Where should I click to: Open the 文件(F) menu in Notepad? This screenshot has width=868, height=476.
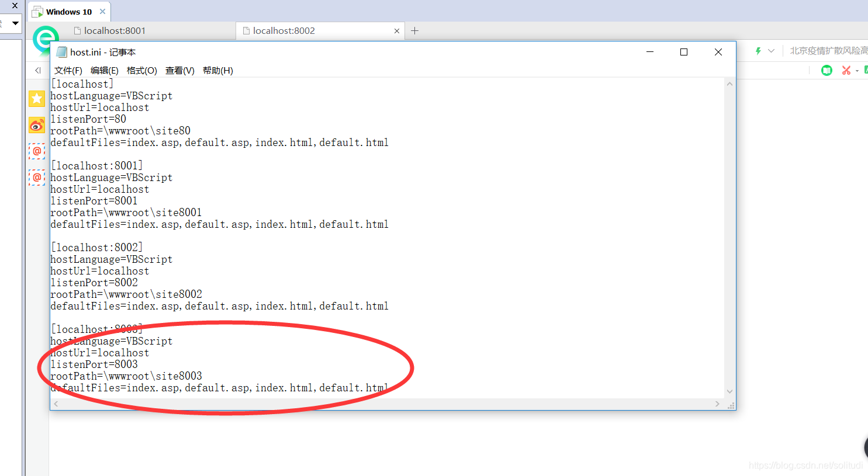coord(68,71)
